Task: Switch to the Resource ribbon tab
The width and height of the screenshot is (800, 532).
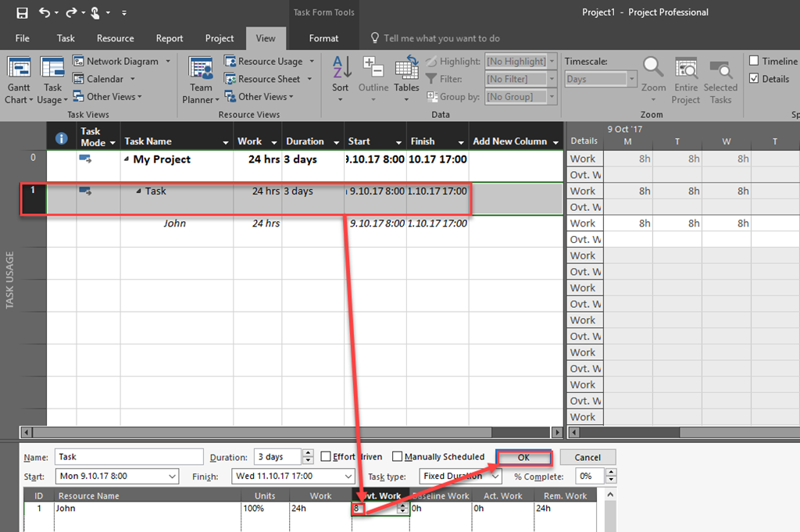Action: [115, 38]
